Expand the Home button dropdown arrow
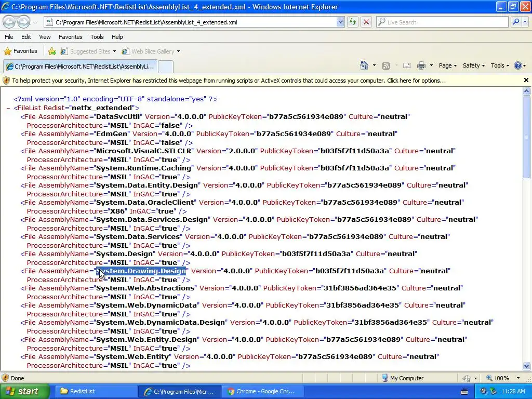Image resolution: width=532 pixels, height=399 pixels. 374,65
